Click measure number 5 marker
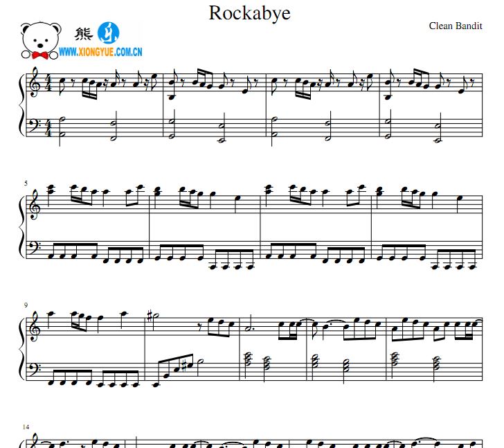504x448 pixels. pyautogui.click(x=26, y=183)
